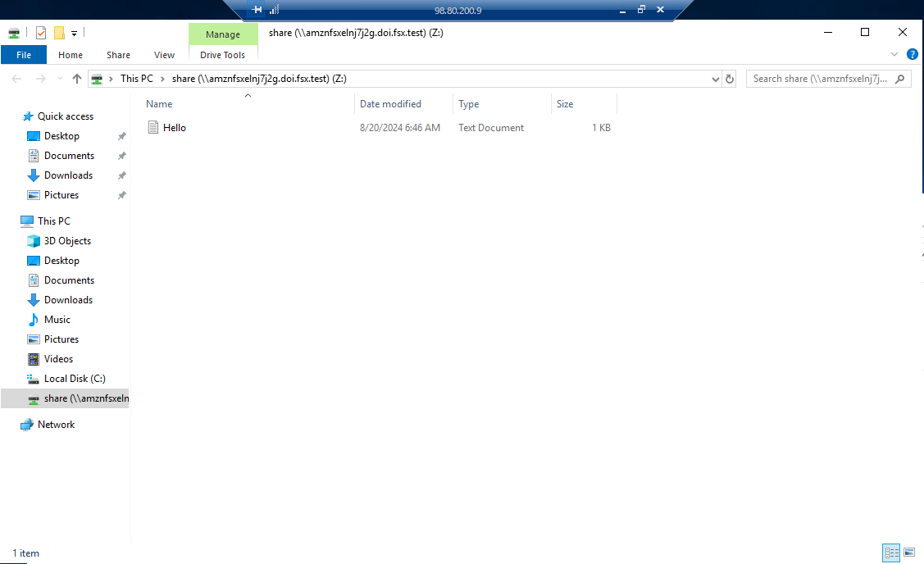924x564 pixels.
Task: Sort by the Date modified column
Action: click(403, 104)
